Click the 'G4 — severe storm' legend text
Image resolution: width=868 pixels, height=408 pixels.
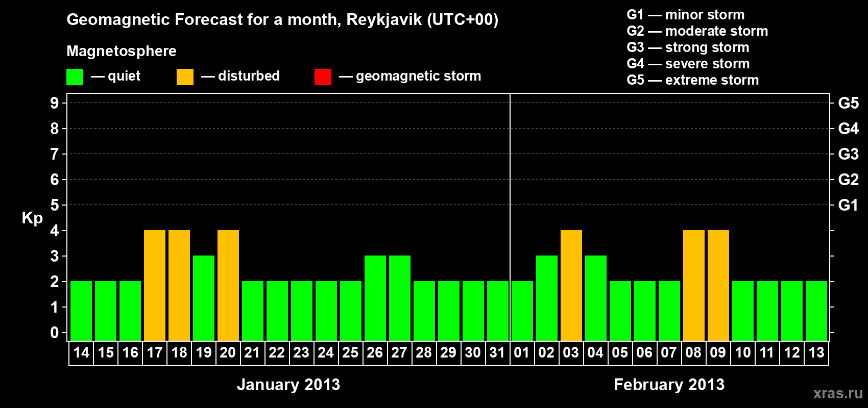[688, 64]
